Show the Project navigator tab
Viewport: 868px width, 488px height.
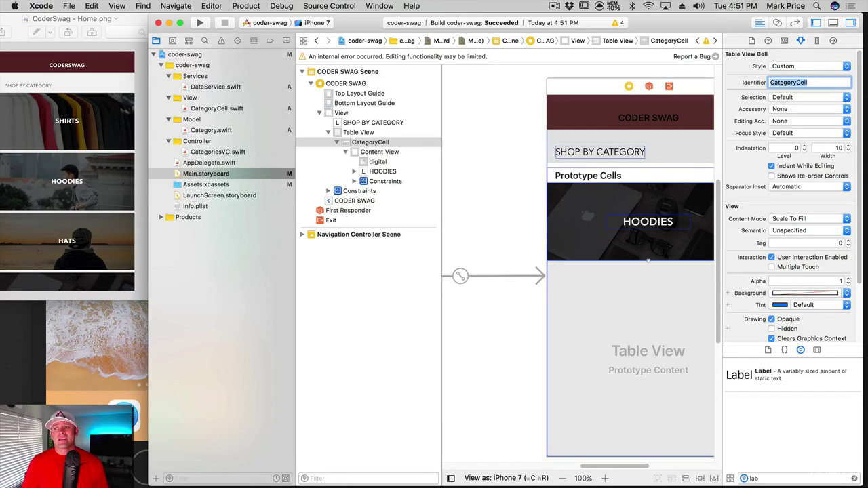pyautogui.click(x=156, y=41)
